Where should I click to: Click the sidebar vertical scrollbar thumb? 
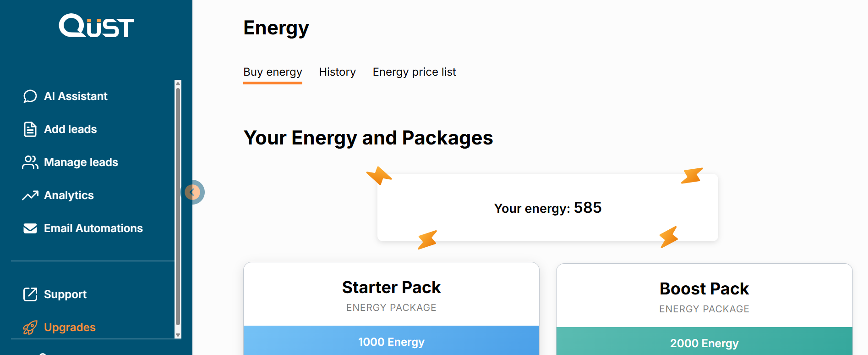coord(178,206)
